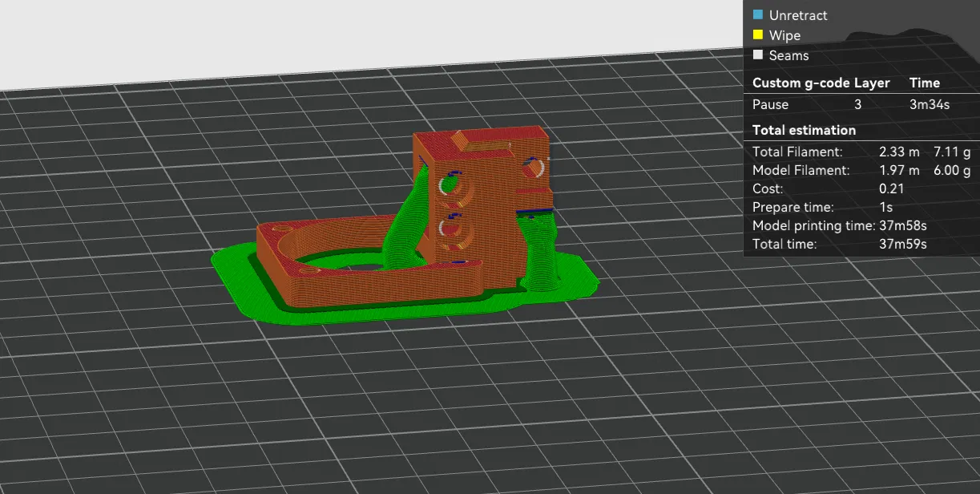Click the 1.97 m model filament length
980x494 pixels.
click(899, 170)
